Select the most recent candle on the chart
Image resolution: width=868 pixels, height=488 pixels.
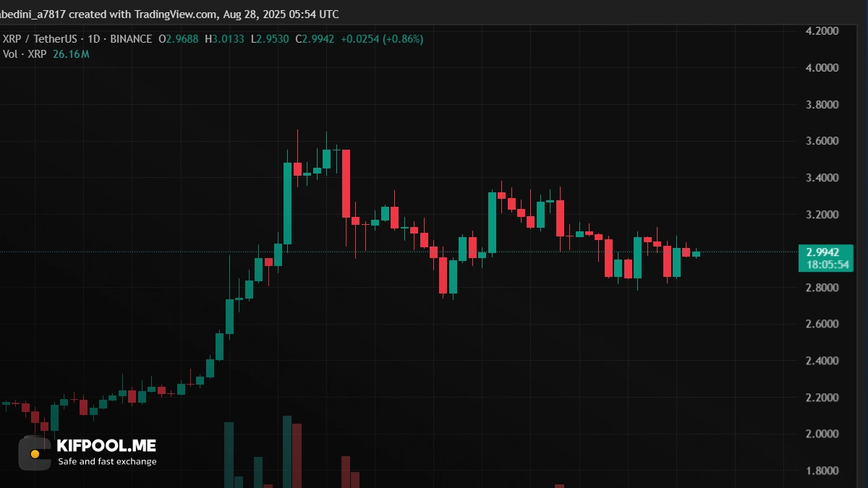click(696, 254)
